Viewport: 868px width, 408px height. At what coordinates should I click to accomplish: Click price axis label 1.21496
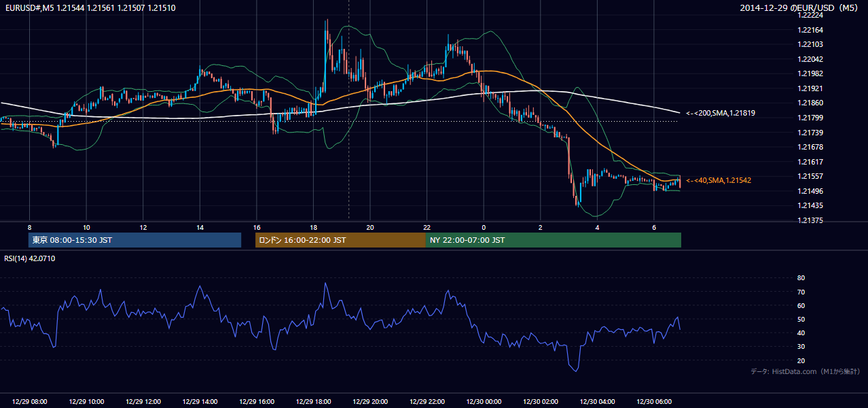coord(810,191)
